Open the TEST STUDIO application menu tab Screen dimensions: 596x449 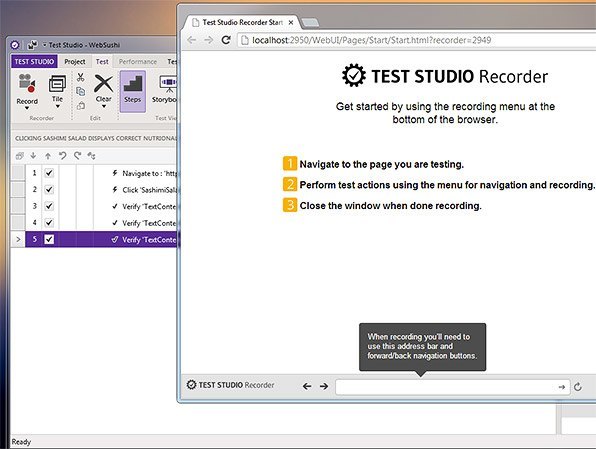[34, 61]
